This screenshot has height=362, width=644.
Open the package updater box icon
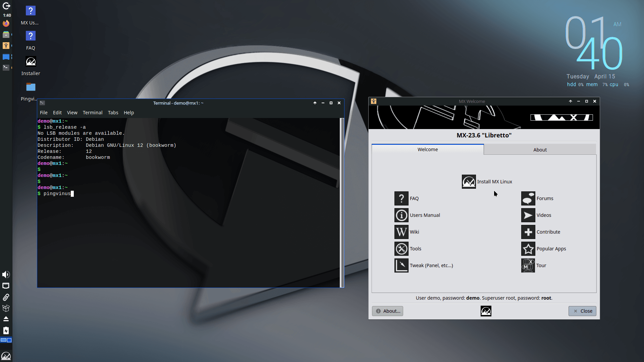(x=6, y=308)
